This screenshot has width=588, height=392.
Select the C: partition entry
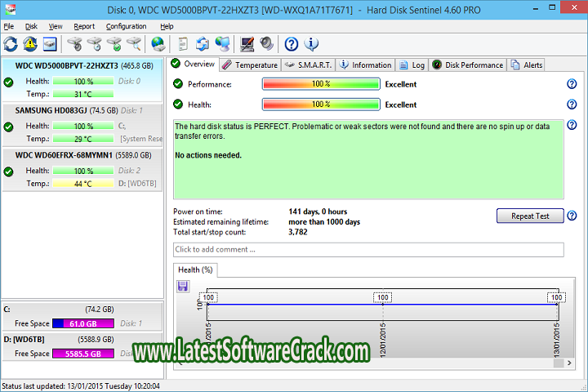(82, 316)
